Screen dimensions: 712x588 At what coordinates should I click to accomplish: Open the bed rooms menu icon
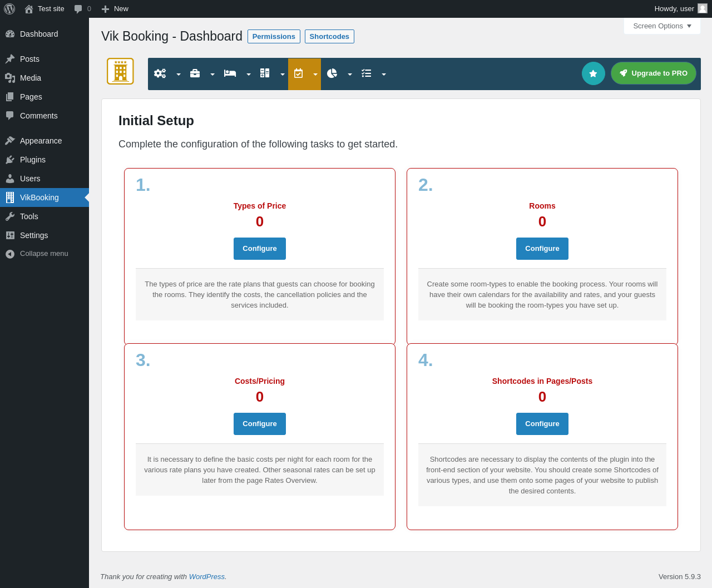(230, 73)
